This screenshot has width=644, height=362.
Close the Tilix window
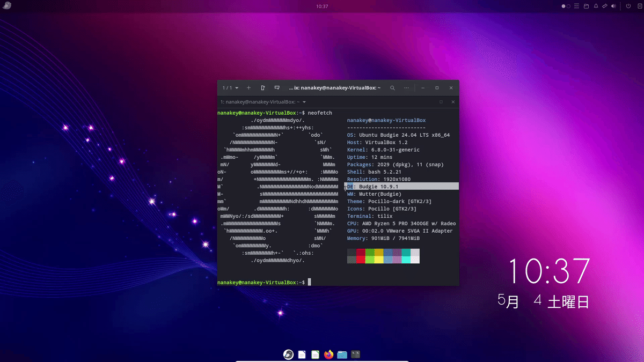451,87
